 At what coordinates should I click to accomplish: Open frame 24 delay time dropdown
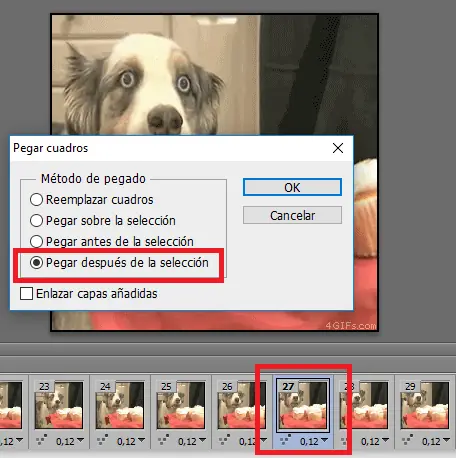[131, 441]
